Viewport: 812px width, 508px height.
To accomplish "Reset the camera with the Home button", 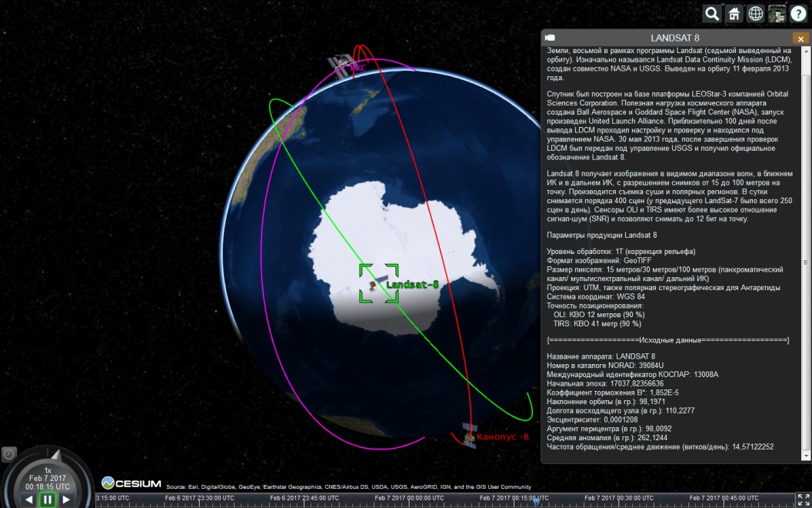I will pos(734,14).
